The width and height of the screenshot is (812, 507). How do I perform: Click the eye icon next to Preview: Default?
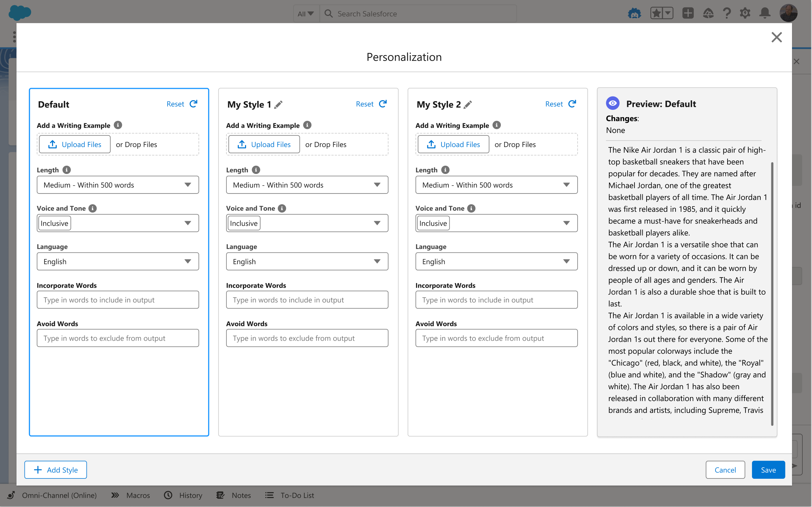tap(613, 103)
